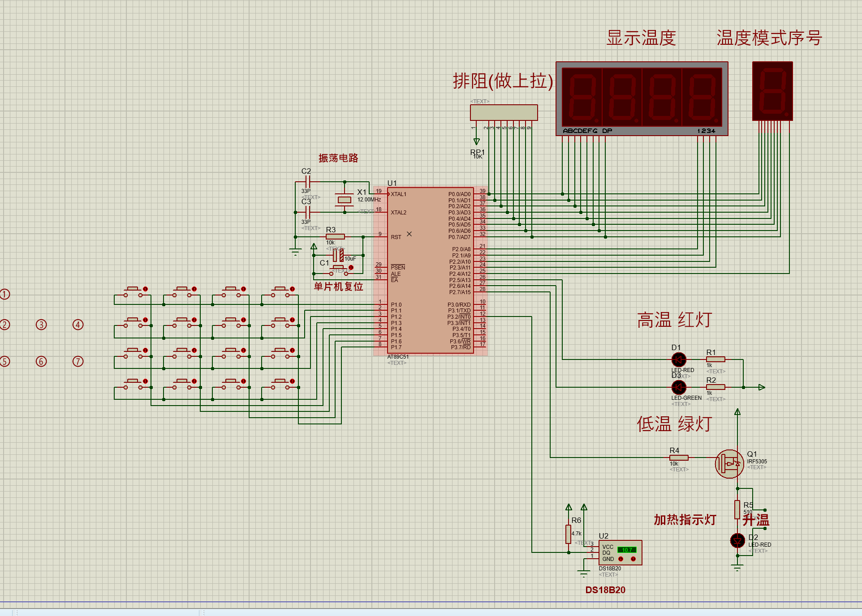Select the RP1 pull-up resistor pack
Image resolution: width=862 pixels, height=616 pixels.
(504, 112)
